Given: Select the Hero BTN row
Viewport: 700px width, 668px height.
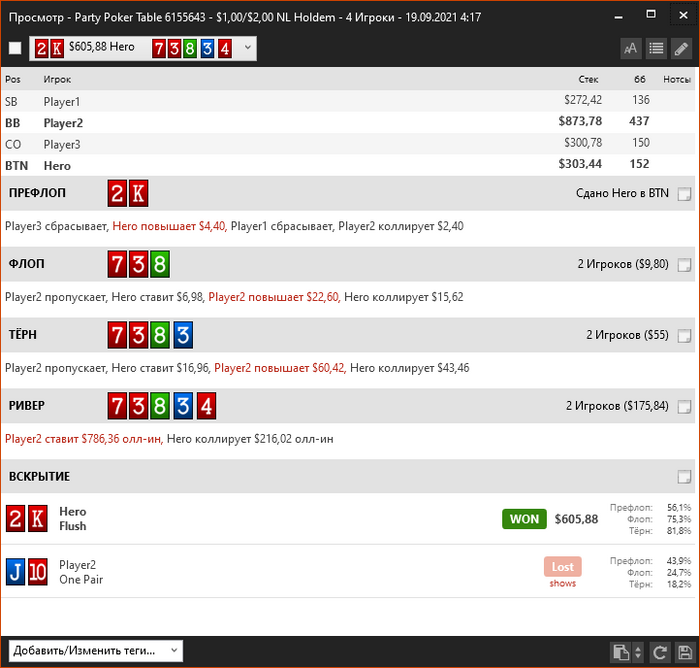Looking at the screenshot, I should [x=348, y=165].
